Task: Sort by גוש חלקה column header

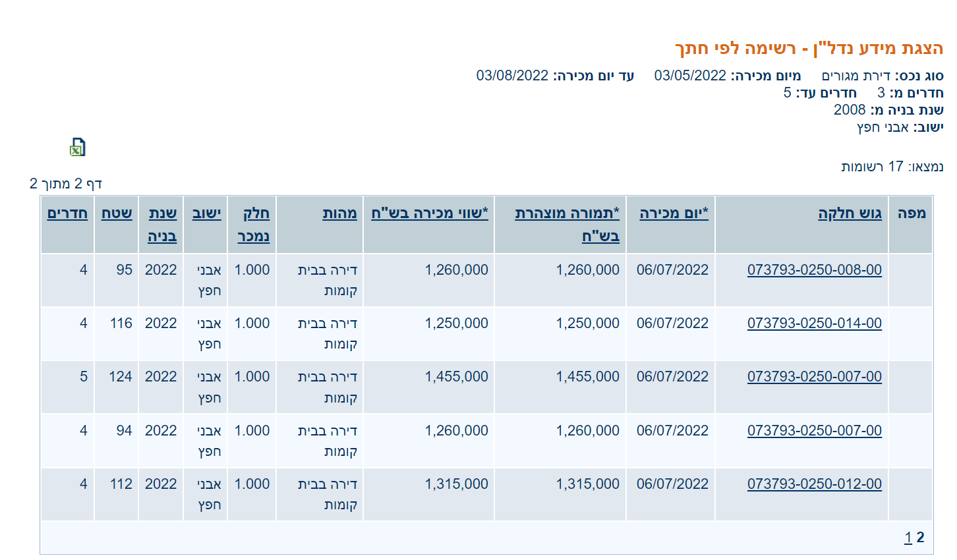Action: [849, 213]
